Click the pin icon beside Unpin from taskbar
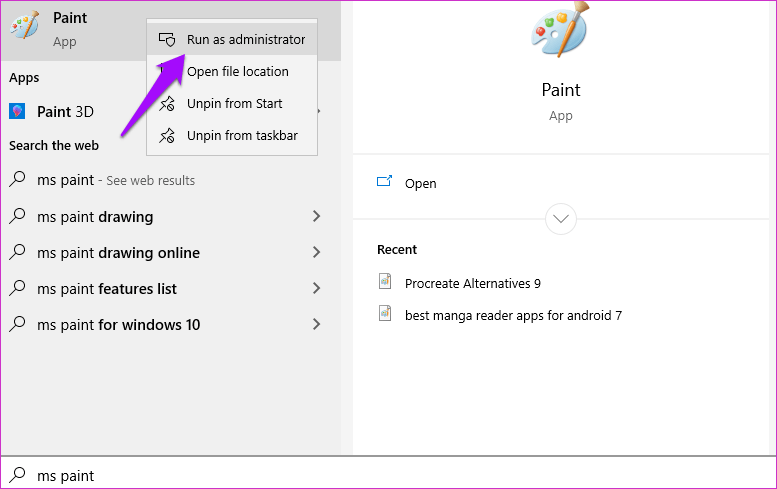This screenshot has width=777, height=489. (x=167, y=136)
